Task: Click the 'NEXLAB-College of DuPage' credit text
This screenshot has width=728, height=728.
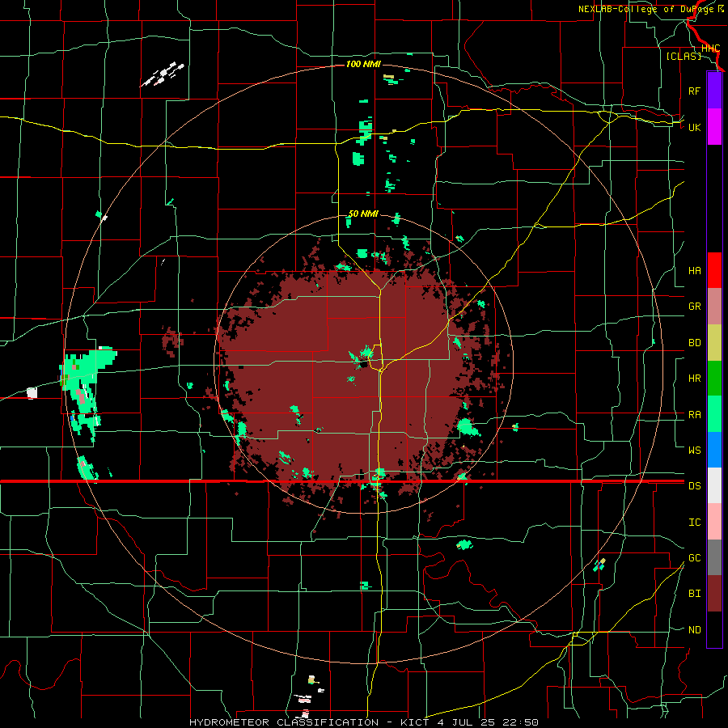Action: (647, 9)
